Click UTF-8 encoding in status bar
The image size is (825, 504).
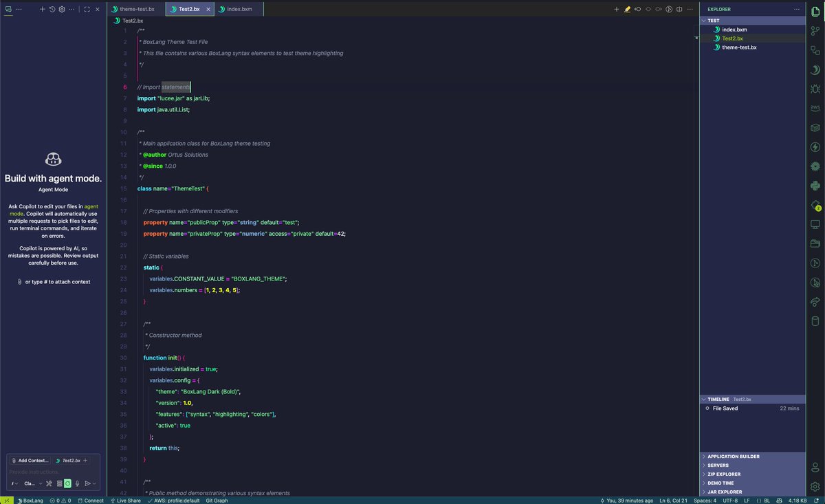tap(730, 501)
